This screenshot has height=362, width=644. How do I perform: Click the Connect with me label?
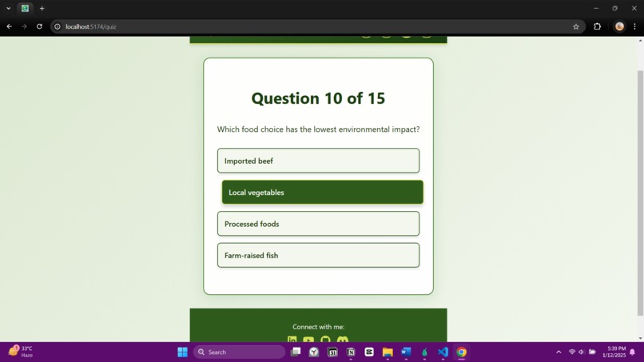coord(318,327)
